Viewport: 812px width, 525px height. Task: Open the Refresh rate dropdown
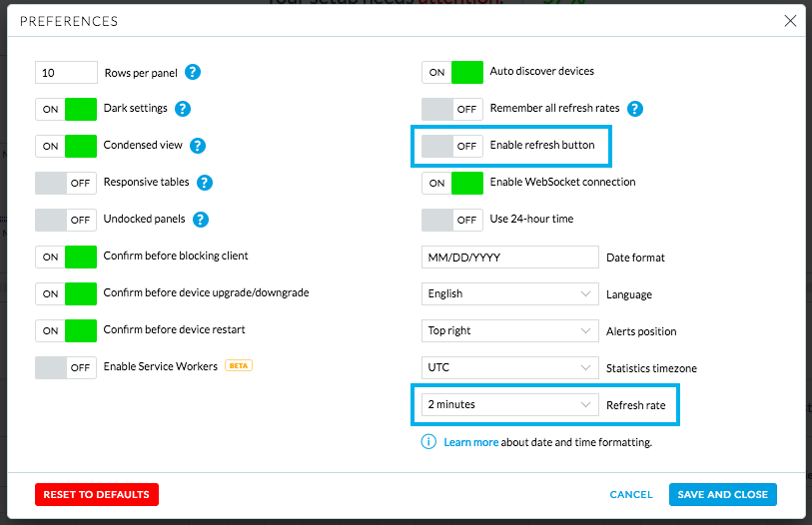509,405
